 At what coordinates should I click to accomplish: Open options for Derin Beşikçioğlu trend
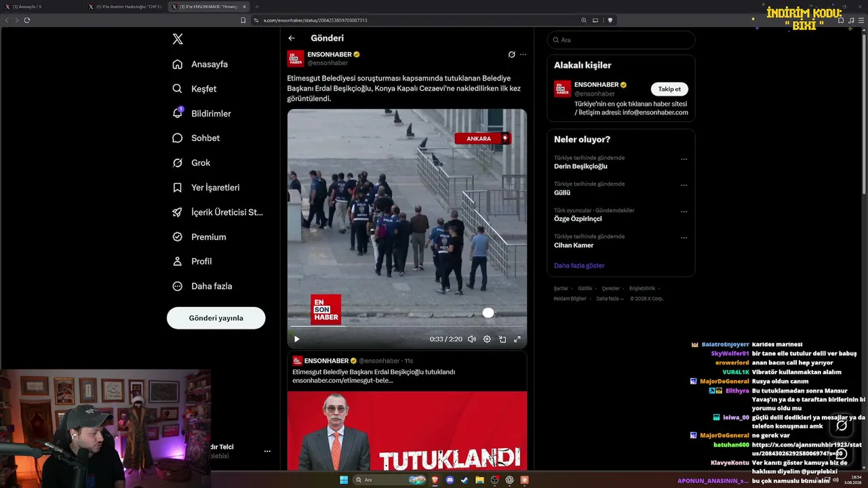pos(684,159)
